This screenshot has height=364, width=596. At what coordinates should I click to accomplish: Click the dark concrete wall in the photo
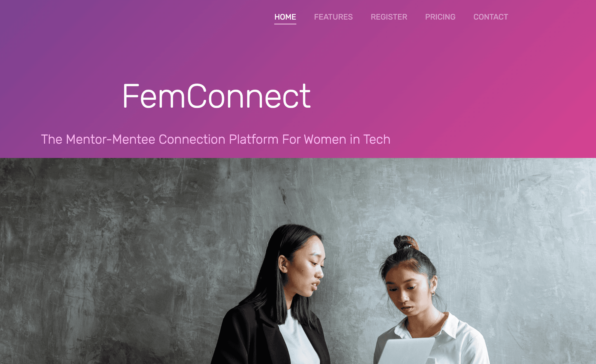click(x=112, y=252)
